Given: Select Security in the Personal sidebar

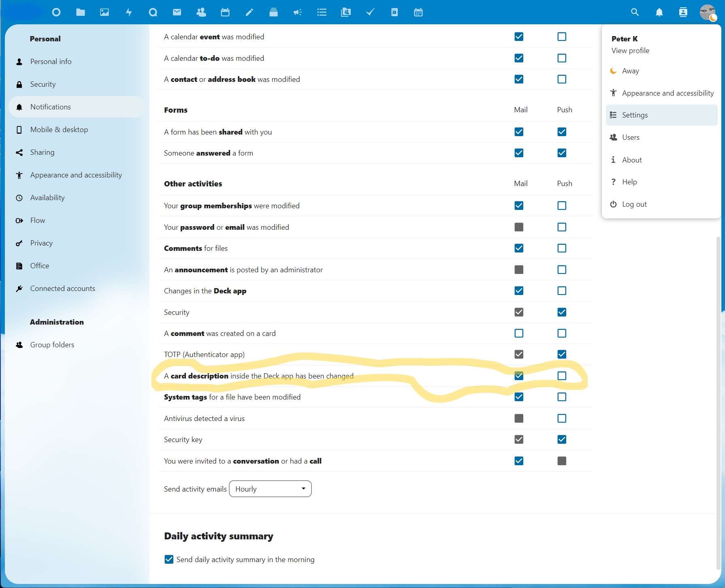Looking at the screenshot, I should (x=43, y=84).
